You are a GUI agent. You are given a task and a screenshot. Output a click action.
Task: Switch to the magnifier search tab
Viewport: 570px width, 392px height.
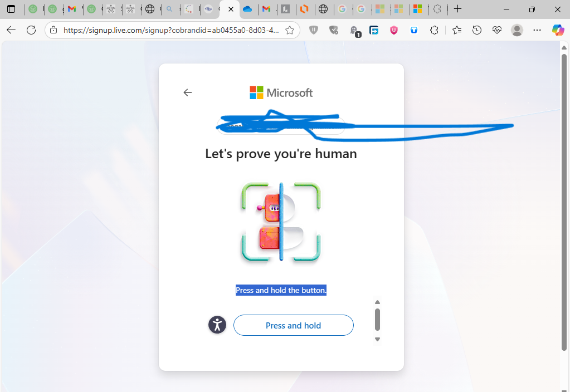click(169, 9)
